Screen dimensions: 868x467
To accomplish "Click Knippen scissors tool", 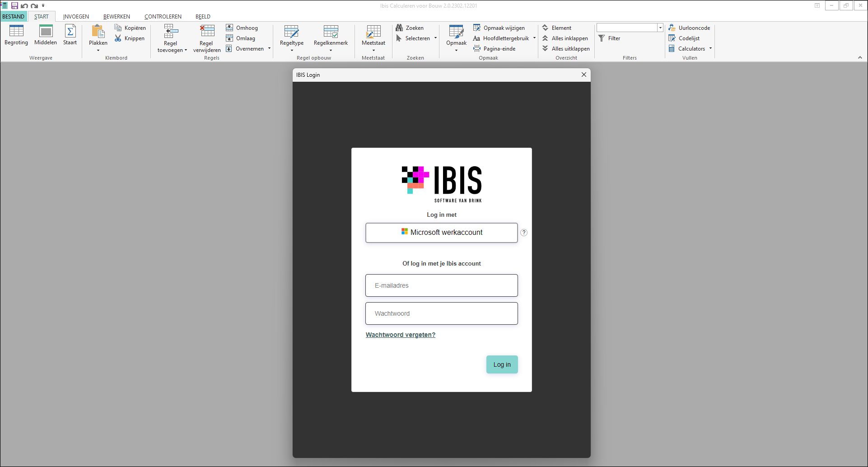I will click(130, 38).
